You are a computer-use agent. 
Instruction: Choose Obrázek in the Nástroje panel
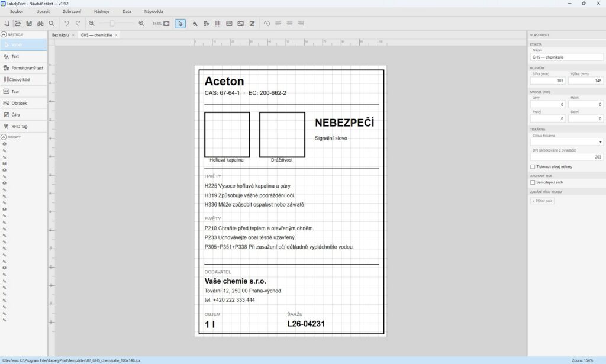pyautogui.click(x=24, y=103)
